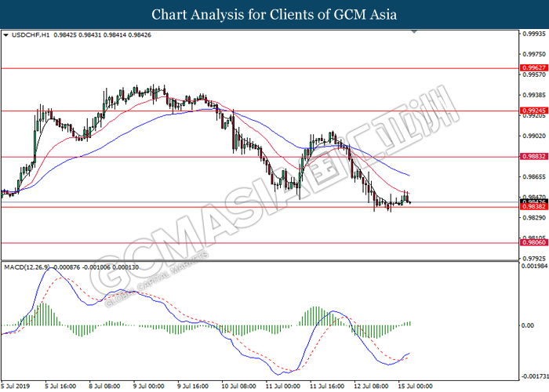Image resolution: width=549 pixels, height=392 pixels.
Task: Select the red 0.99627 price level tag
Action: (x=534, y=68)
